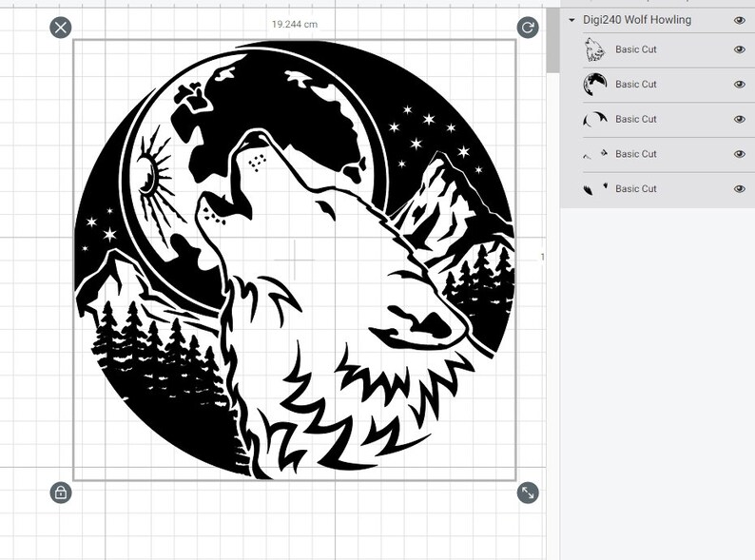Click the 19.244 cm width label
The height and width of the screenshot is (560, 755).
[294, 24]
